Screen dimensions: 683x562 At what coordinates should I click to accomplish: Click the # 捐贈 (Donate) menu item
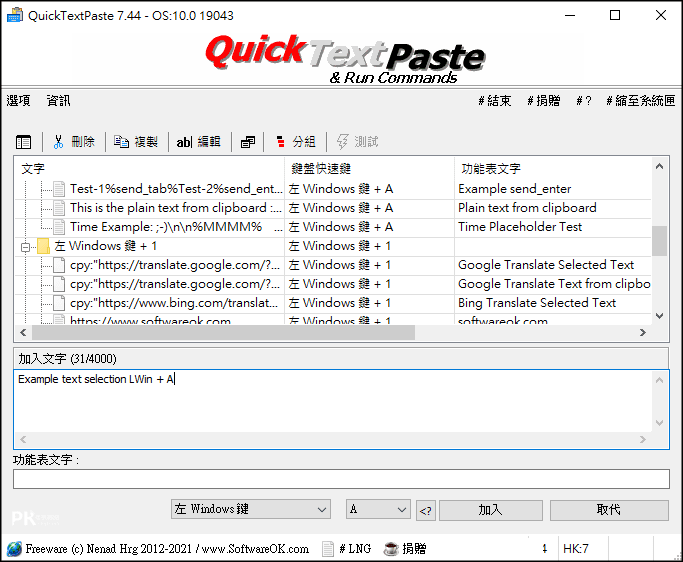(x=544, y=101)
